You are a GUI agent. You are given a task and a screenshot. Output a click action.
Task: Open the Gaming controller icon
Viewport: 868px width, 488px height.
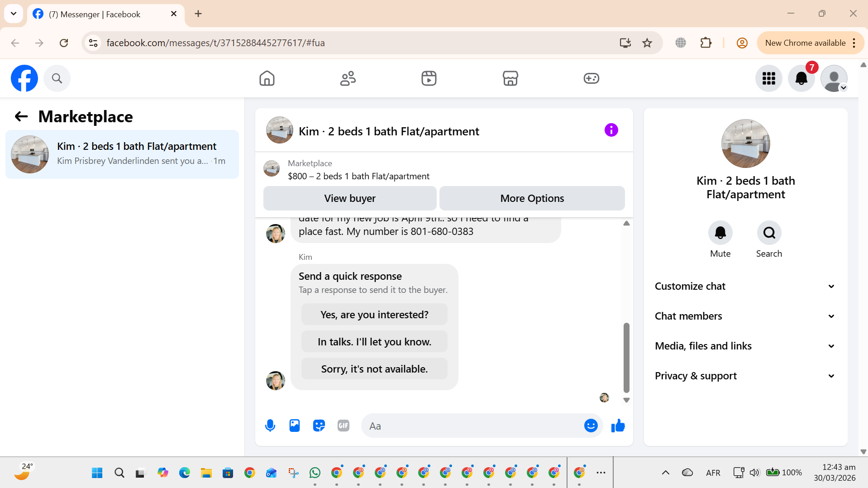click(x=591, y=78)
